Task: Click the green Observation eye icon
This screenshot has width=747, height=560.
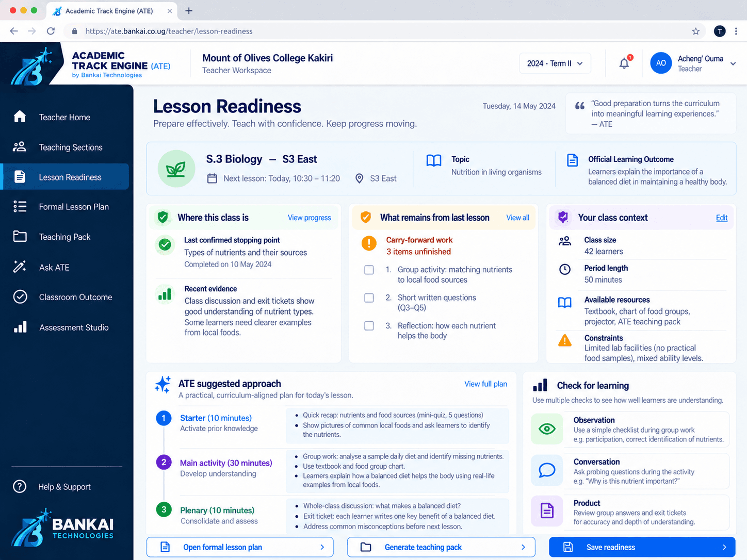Action: click(x=547, y=429)
